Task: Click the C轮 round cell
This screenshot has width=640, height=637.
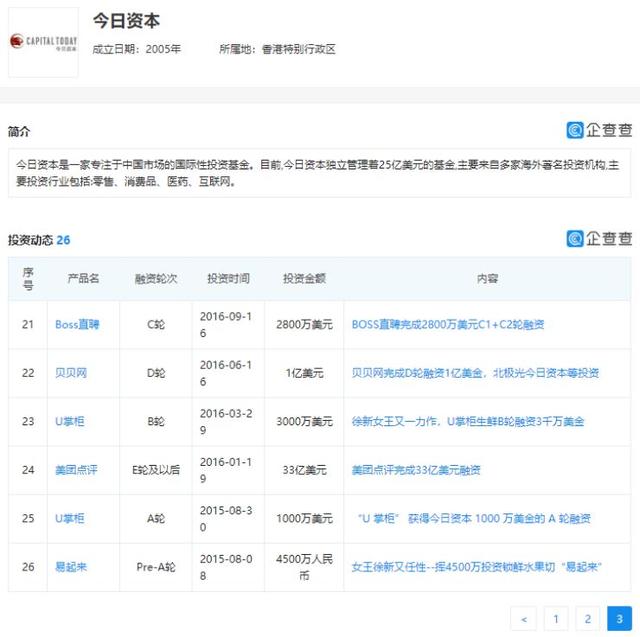Action: (x=156, y=324)
